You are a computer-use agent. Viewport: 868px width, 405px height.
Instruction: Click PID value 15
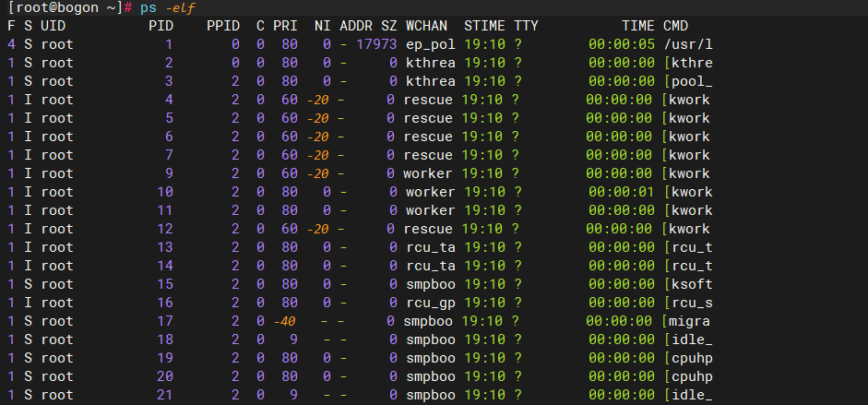tap(165, 284)
